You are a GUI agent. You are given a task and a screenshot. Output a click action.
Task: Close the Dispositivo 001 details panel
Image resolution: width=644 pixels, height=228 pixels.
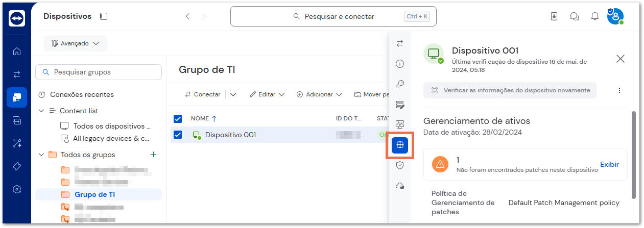coord(621,58)
